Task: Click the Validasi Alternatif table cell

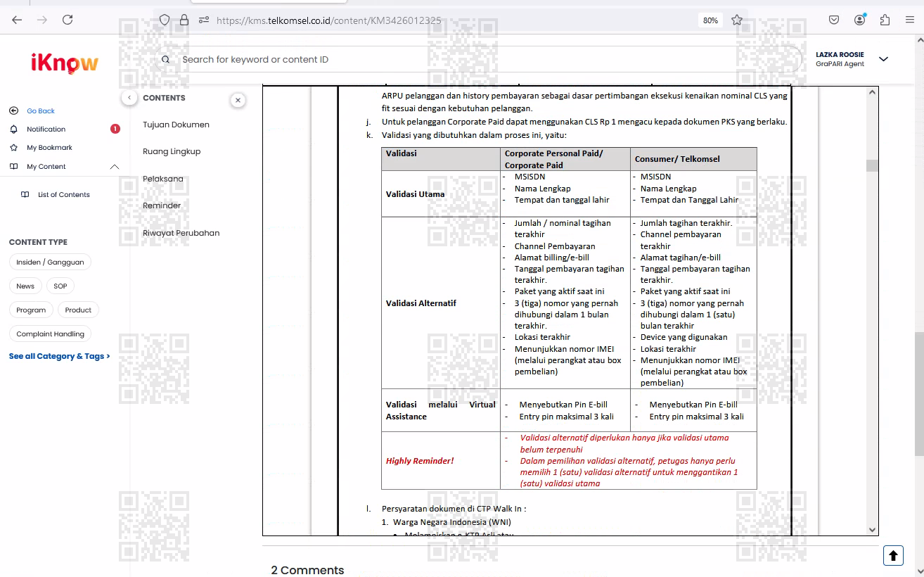Action: pyautogui.click(x=441, y=303)
